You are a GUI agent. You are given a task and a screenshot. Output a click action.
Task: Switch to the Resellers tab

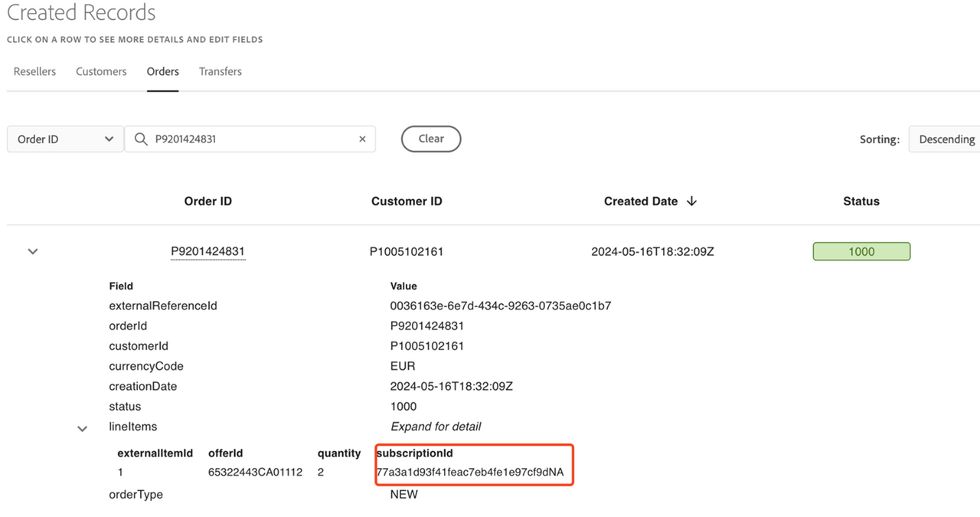pos(34,71)
